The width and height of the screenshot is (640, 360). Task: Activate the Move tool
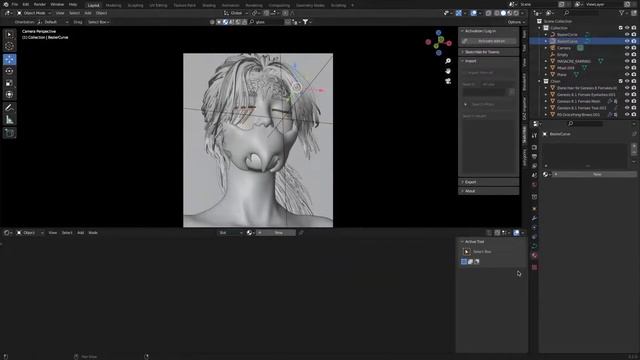(9, 60)
